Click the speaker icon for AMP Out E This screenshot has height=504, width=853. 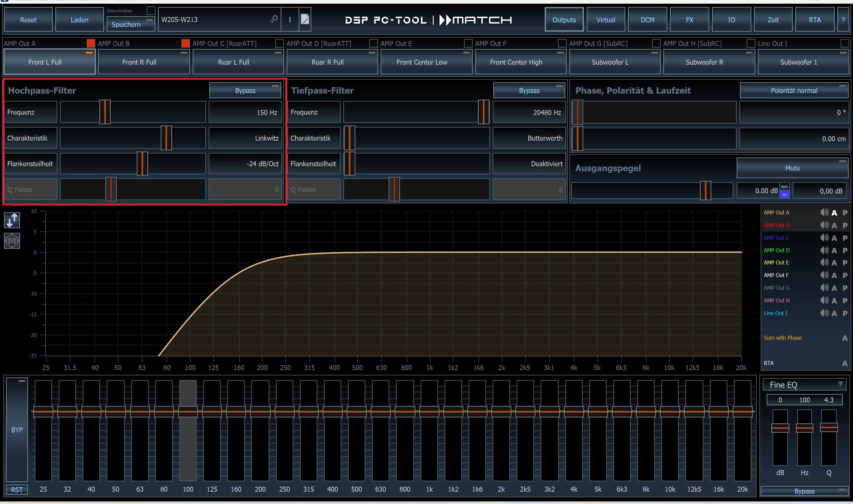[x=824, y=262]
